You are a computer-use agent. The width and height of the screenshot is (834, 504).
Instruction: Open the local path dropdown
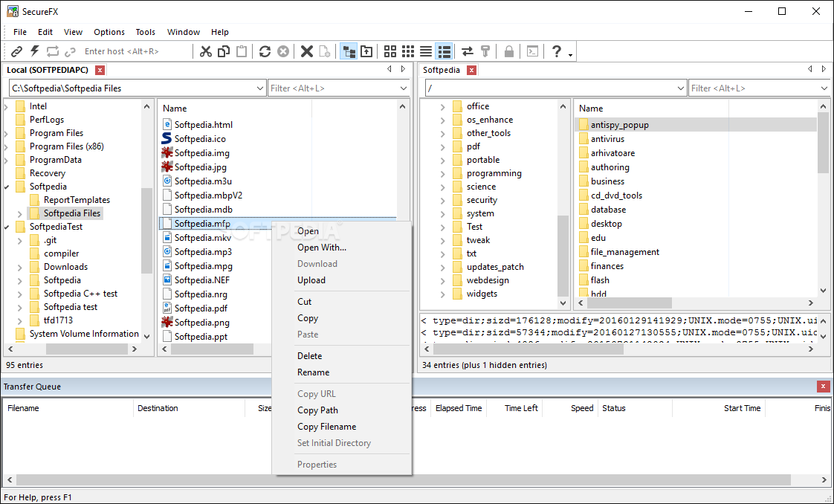click(x=259, y=88)
